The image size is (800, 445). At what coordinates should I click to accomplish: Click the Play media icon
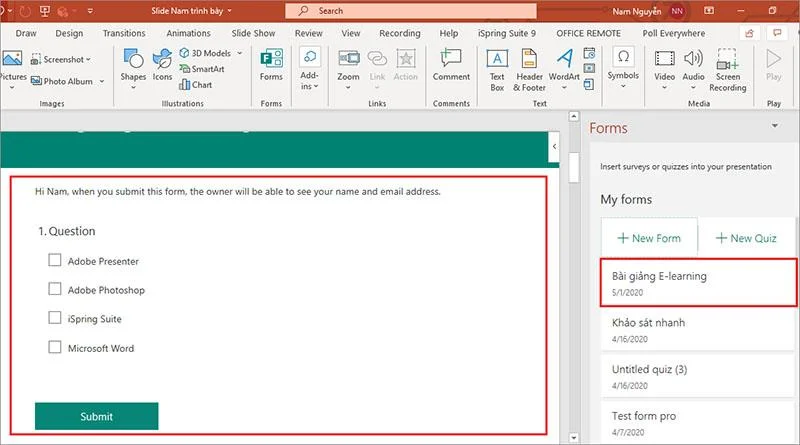click(x=773, y=58)
